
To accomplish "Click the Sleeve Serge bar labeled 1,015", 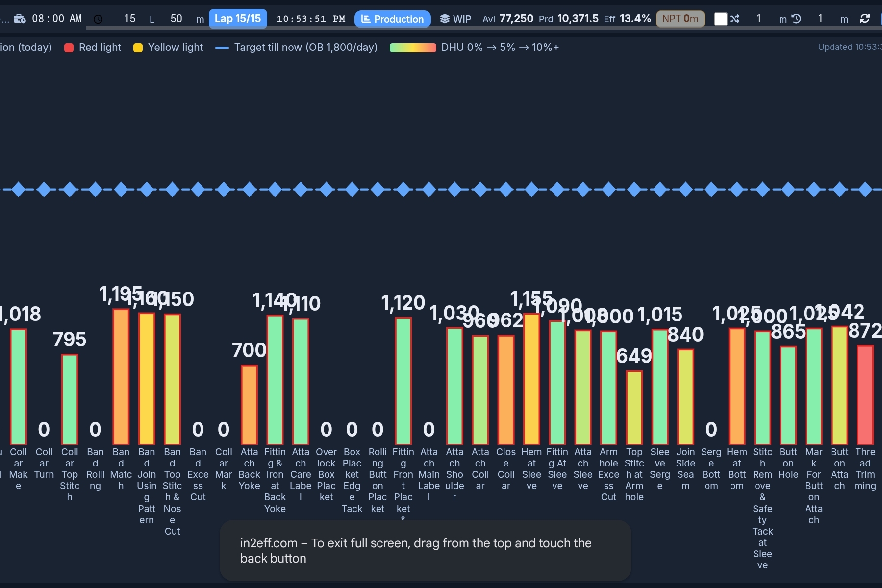I will click(x=659, y=387).
